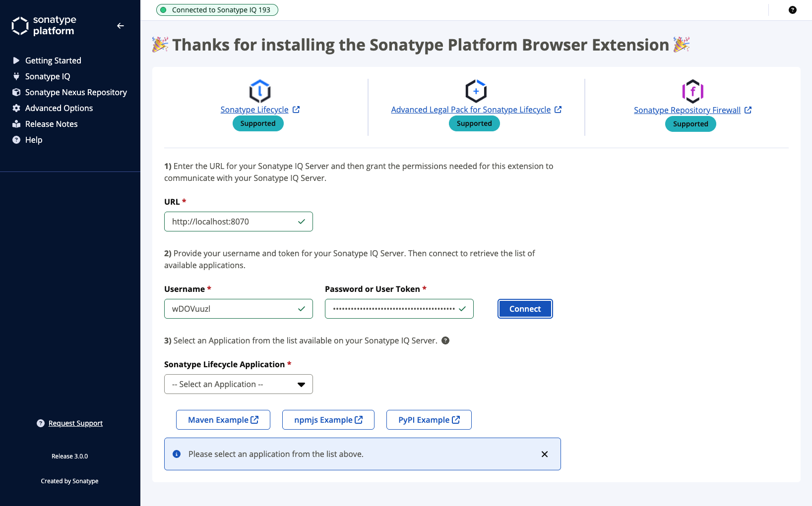Dismiss the select application info alert
Screen dimensions: 812x506
pyautogui.click(x=545, y=454)
